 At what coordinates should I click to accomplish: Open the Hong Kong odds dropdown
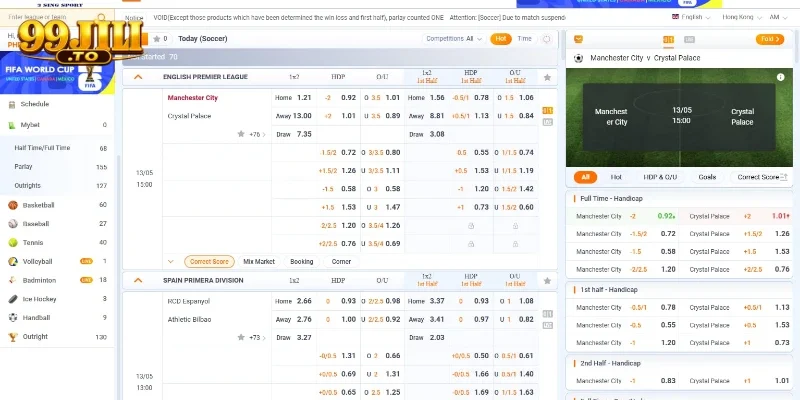742,17
